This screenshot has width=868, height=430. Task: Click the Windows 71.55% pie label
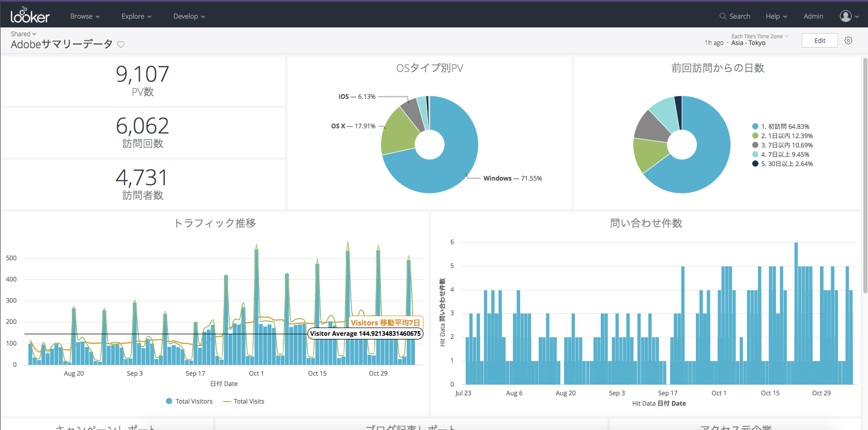(512, 178)
